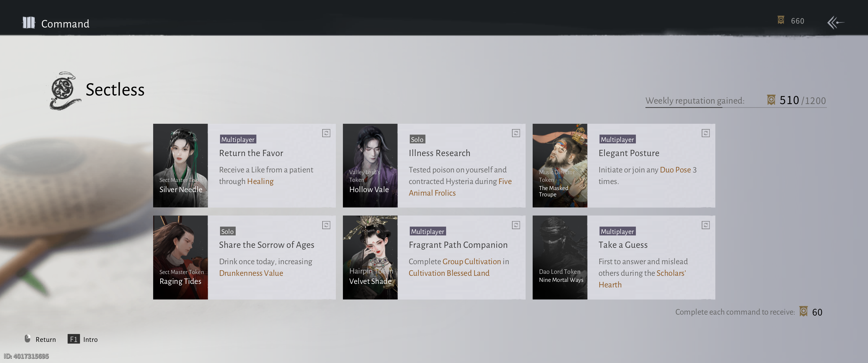Open Hollow Vale token portrait
This screenshot has width=868, height=363.
tap(370, 165)
